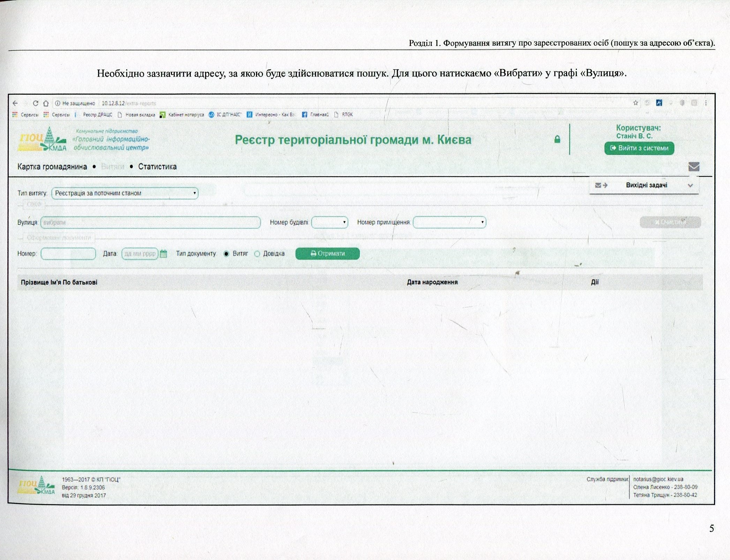The width and height of the screenshot is (730, 560).
Task: Open the first 'Сервисы' apps bookmark
Action: tap(25, 115)
